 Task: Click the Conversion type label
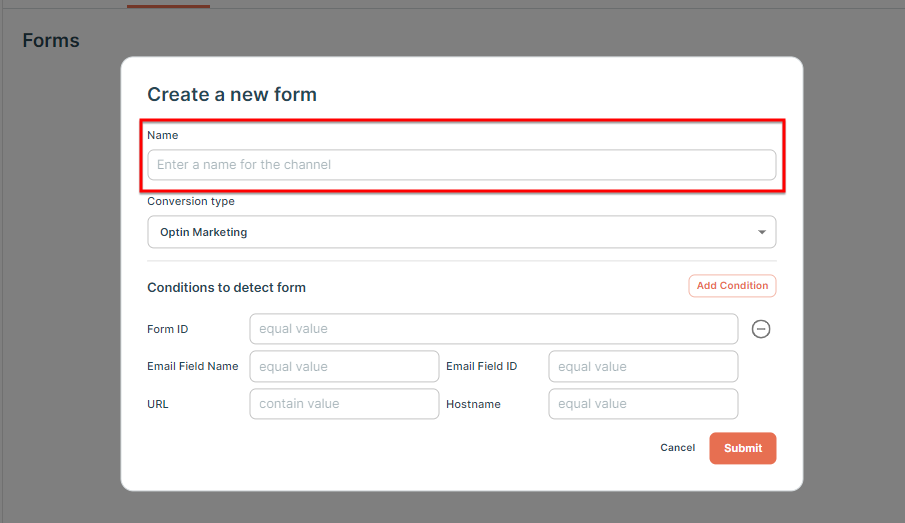pyautogui.click(x=191, y=201)
